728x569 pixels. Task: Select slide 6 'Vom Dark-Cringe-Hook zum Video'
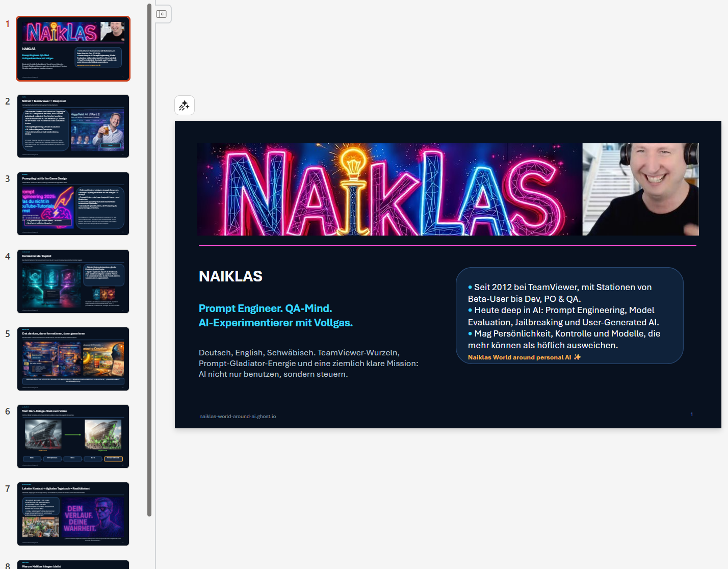pos(73,436)
